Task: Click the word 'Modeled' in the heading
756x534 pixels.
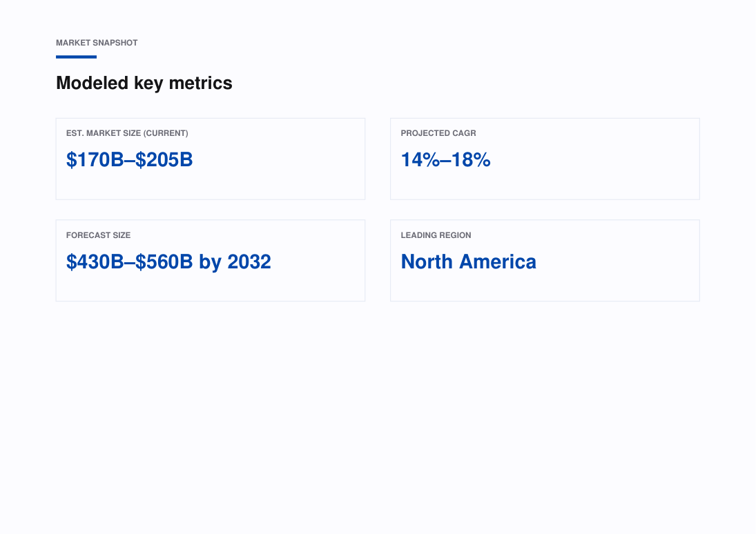Action: 92,83
